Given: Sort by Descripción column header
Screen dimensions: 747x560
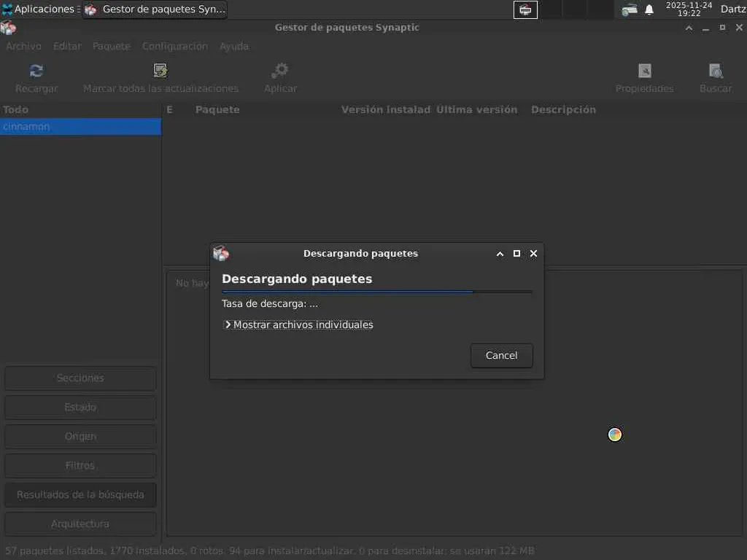Looking at the screenshot, I should point(563,109).
